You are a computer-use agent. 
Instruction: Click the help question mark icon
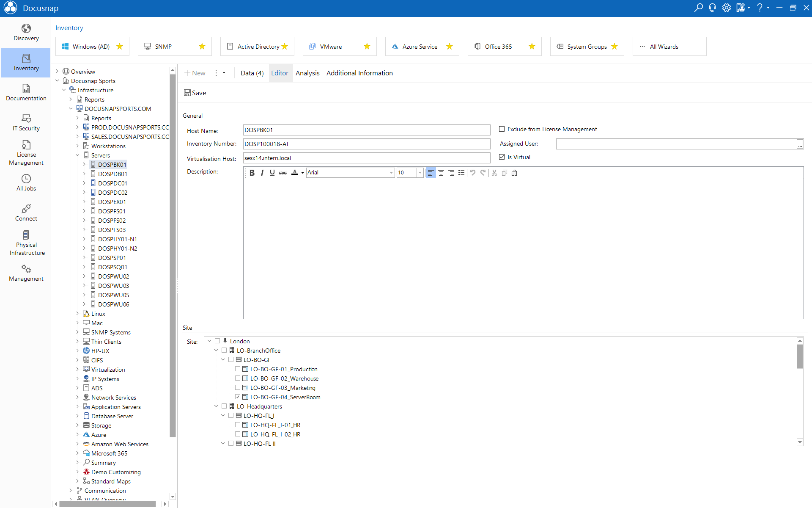pos(760,8)
